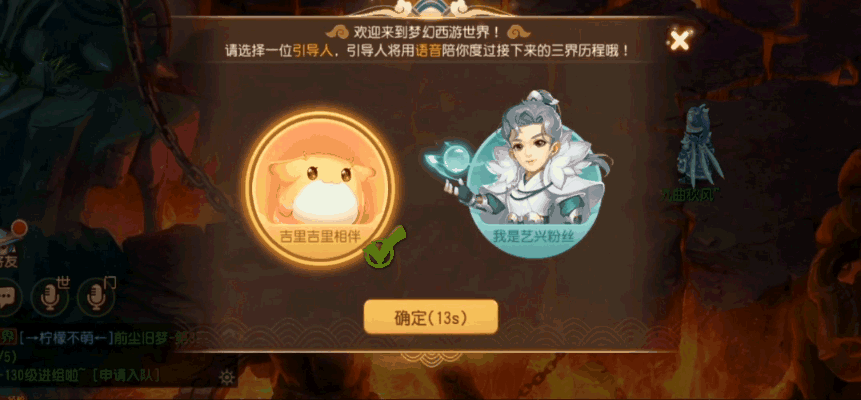This screenshot has height=400, width=861.
Task: Click the glowing orb staff icon
Action: point(450,158)
